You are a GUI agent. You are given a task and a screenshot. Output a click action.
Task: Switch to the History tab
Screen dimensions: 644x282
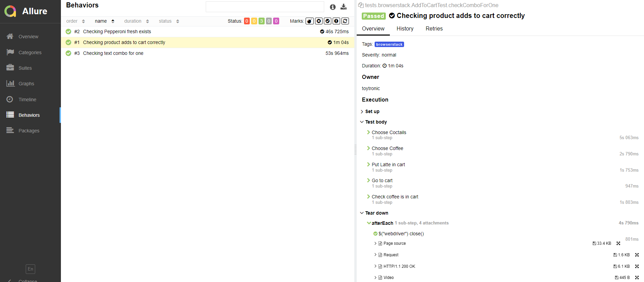point(405,29)
